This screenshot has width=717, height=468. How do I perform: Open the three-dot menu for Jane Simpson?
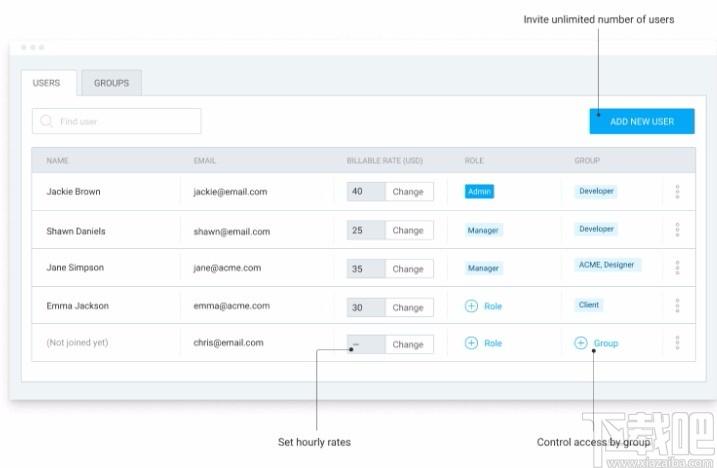(x=677, y=268)
